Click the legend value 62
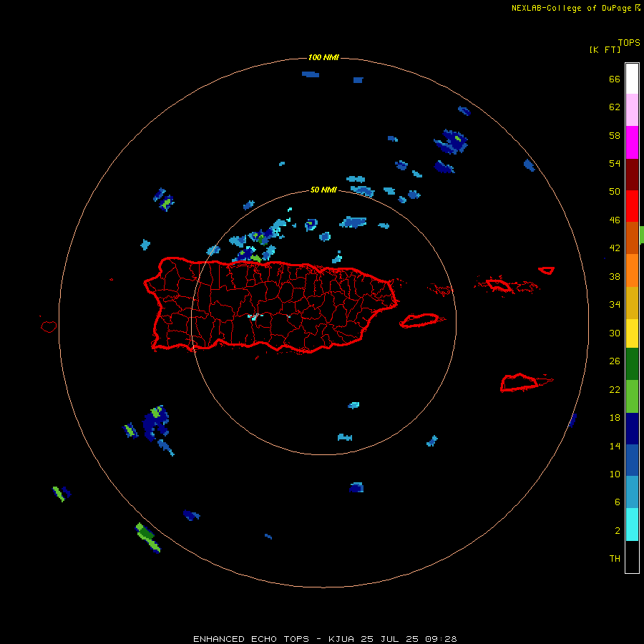 [615, 107]
